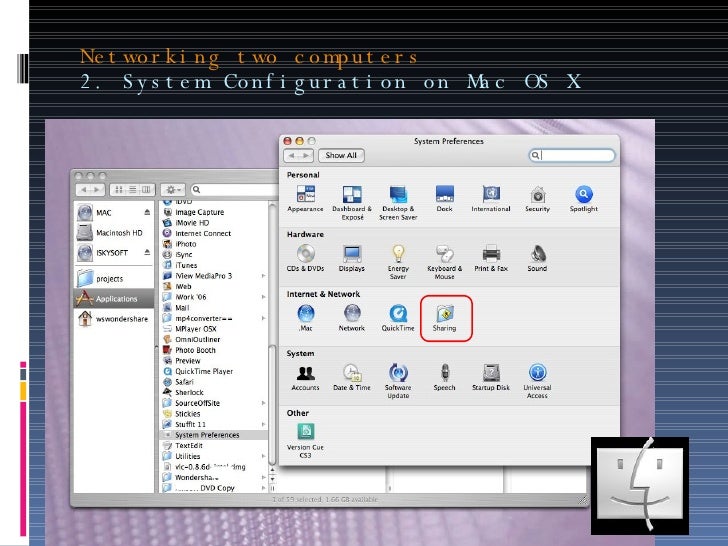Open Startup Disk preferences

[x=491, y=377]
